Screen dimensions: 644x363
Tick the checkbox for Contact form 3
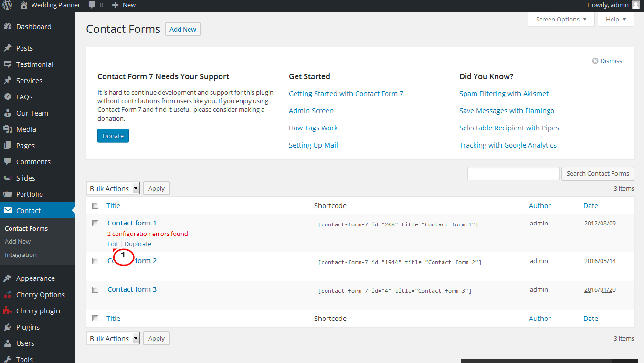pos(95,289)
